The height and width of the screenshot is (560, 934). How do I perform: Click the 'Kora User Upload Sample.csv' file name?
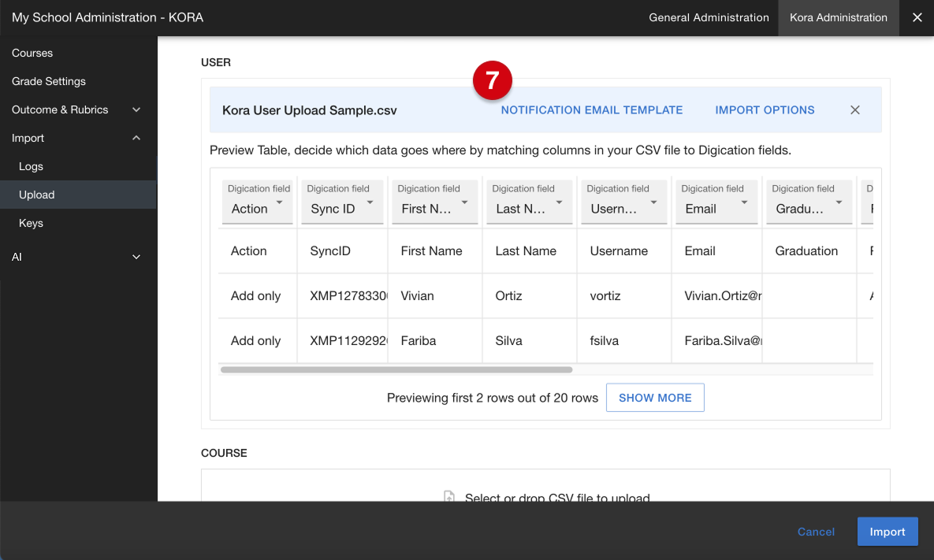click(x=309, y=111)
